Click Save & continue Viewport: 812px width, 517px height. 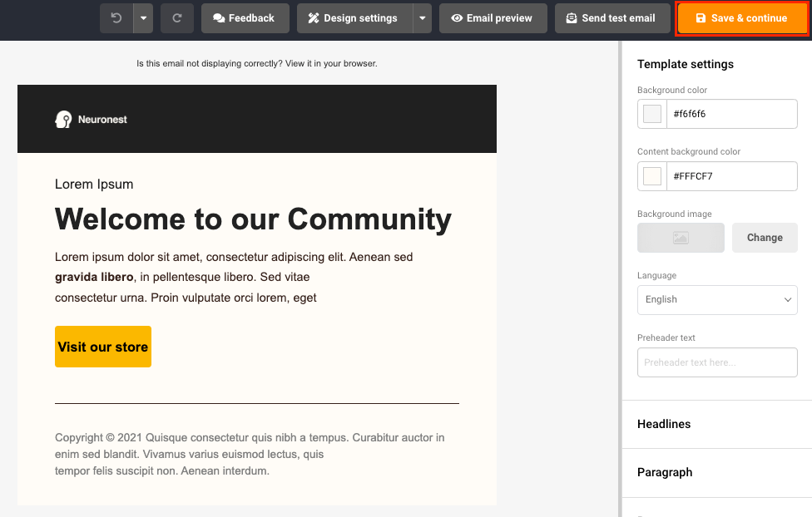[x=742, y=18]
